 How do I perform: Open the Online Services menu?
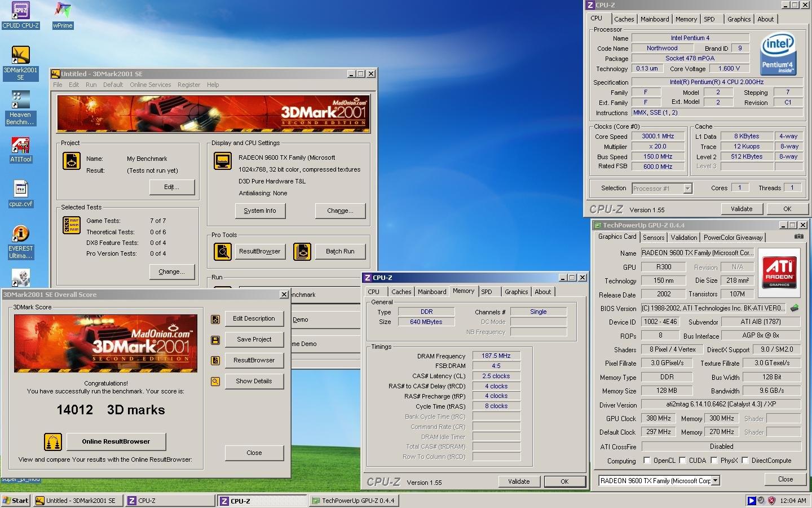(150, 85)
